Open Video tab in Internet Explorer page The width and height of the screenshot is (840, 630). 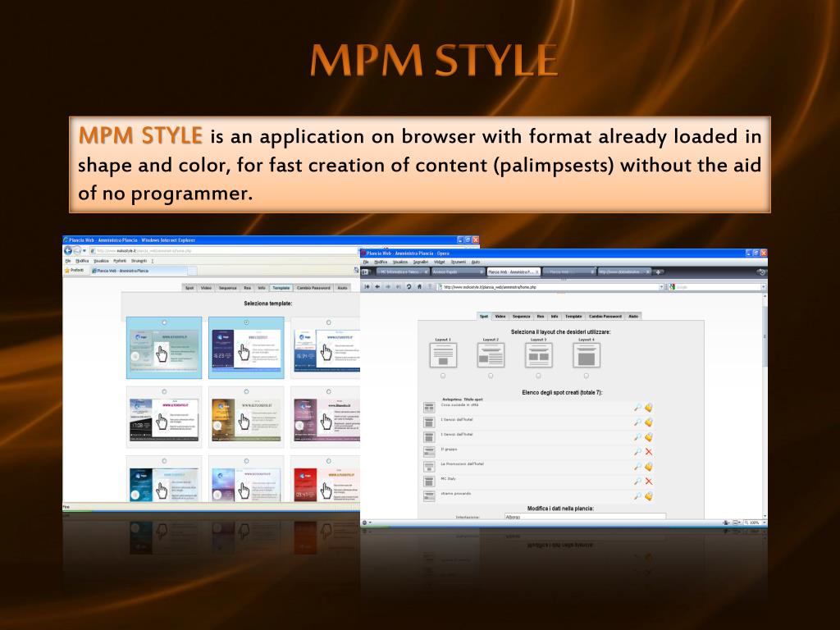pos(206,288)
